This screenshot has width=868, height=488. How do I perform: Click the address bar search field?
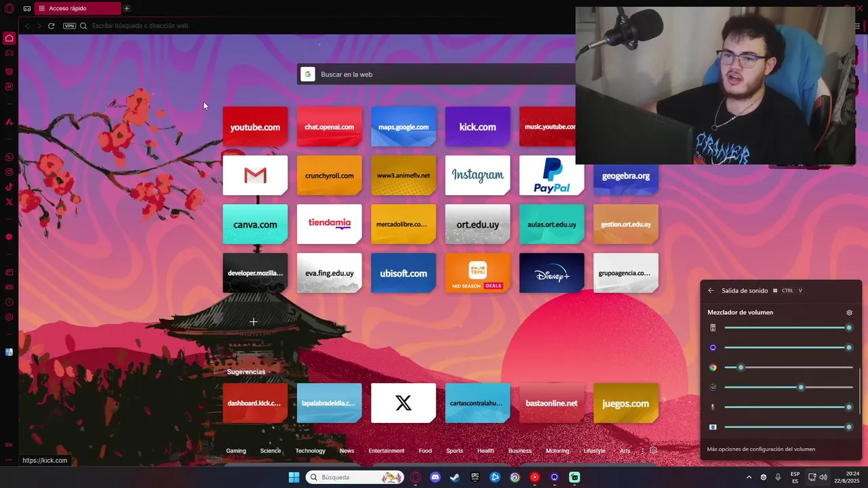(325, 26)
